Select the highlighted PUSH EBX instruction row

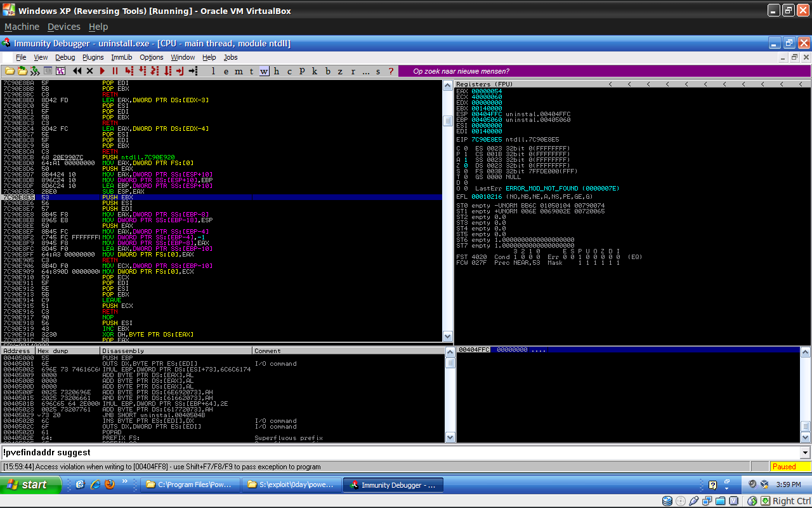coord(221,197)
